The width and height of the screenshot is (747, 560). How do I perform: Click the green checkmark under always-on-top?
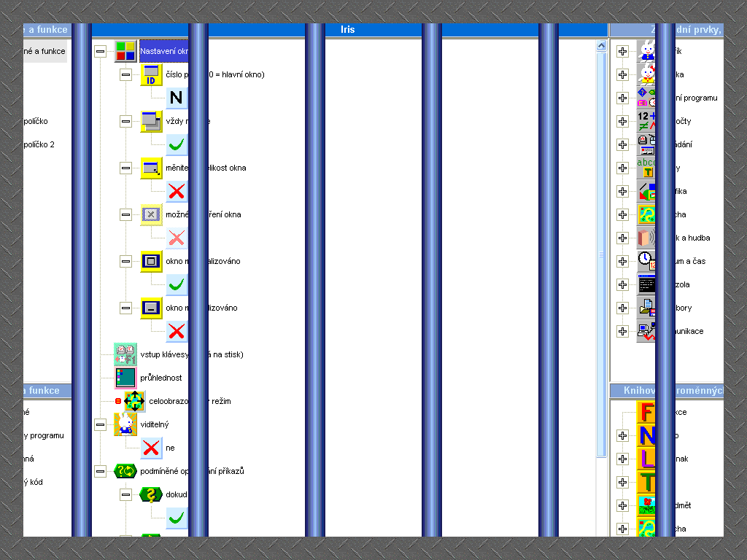(177, 144)
